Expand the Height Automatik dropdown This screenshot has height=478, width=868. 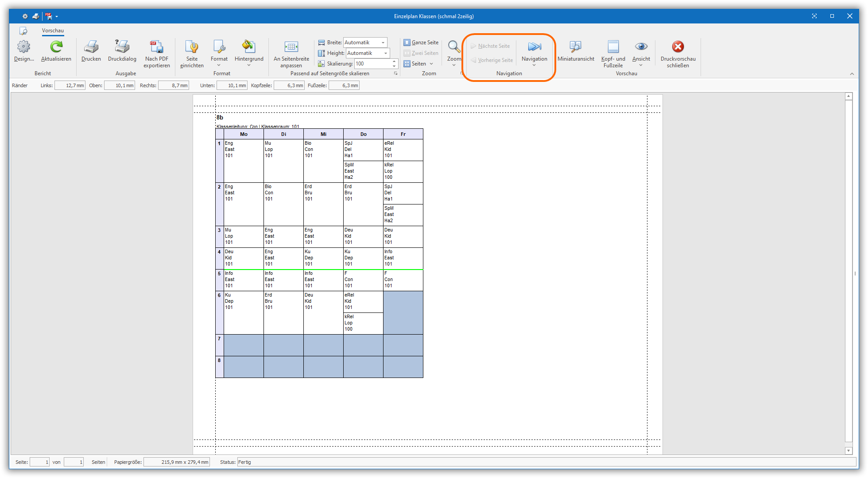tap(386, 53)
